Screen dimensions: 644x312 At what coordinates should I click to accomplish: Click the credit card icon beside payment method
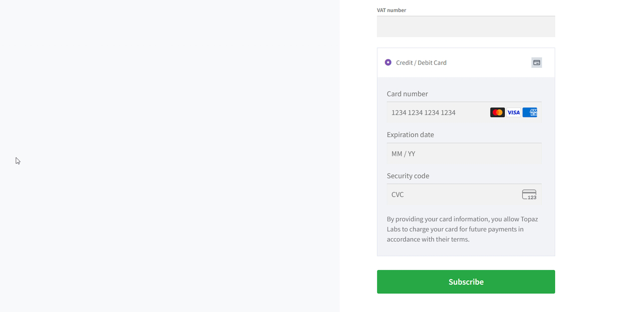pyautogui.click(x=536, y=63)
